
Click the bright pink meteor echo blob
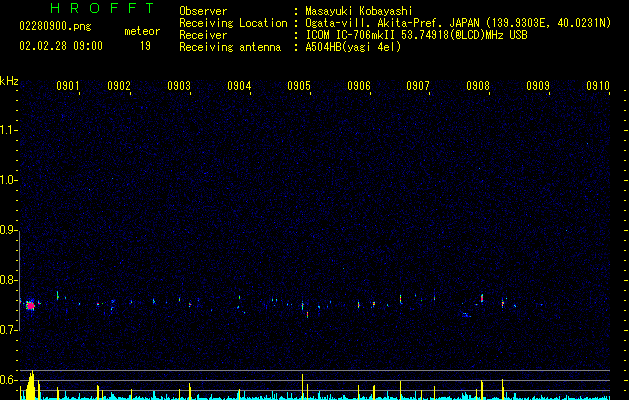(30, 305)
